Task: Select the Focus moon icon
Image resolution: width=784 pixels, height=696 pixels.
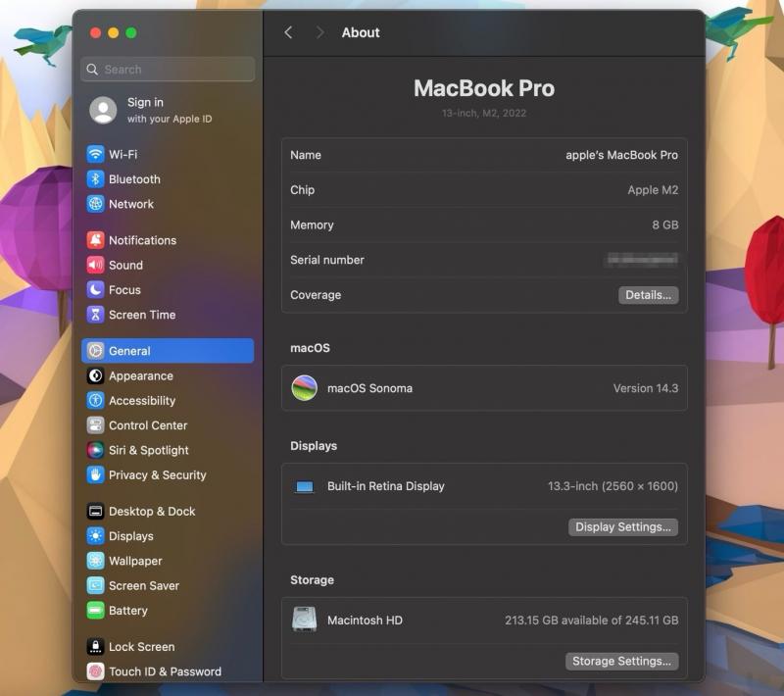Action: [x=95, y=290]
